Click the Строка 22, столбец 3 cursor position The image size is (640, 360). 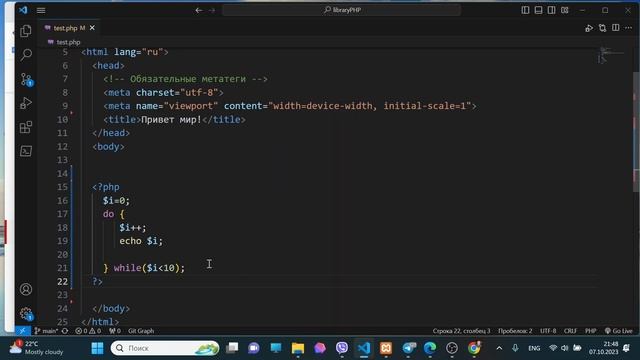click(461, 331)
